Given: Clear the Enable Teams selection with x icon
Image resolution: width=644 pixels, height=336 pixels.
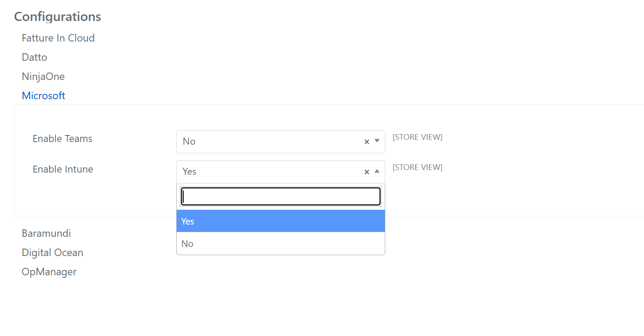Looking at the screenshot, I should pos(367,142).
